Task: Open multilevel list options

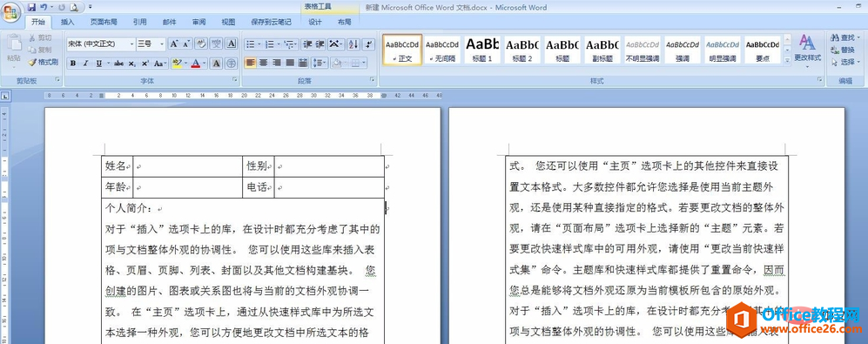Action: 291,44
